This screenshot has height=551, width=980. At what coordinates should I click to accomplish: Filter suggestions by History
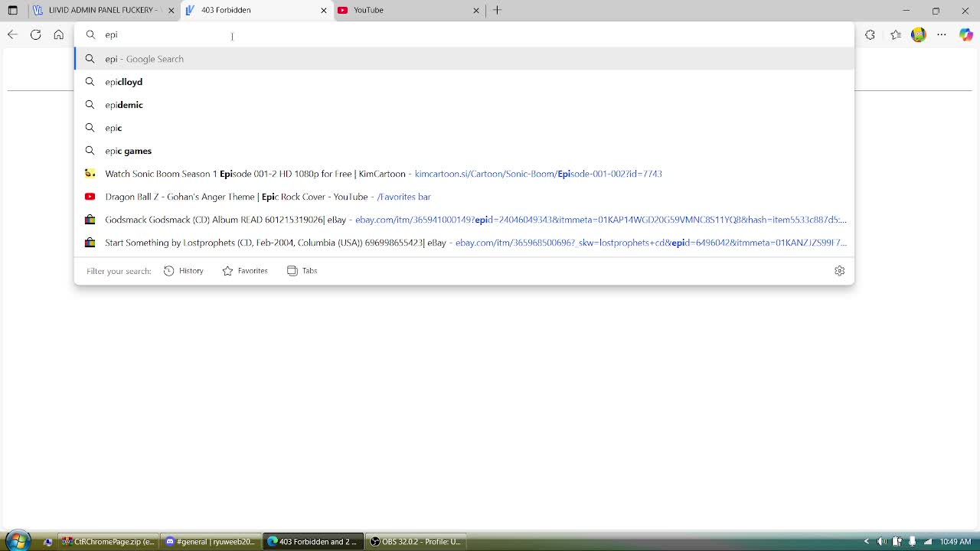pyautogui.click(x=184, y=270)
